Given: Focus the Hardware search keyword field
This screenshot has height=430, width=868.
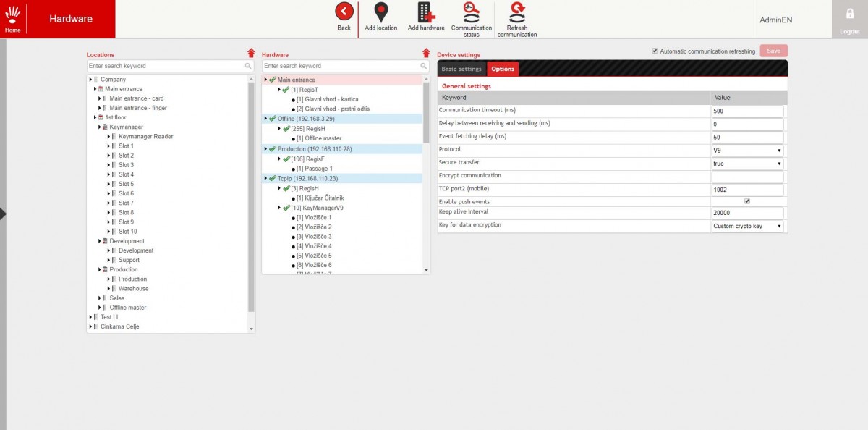Looking at the screenshot, I should point(340,66).
